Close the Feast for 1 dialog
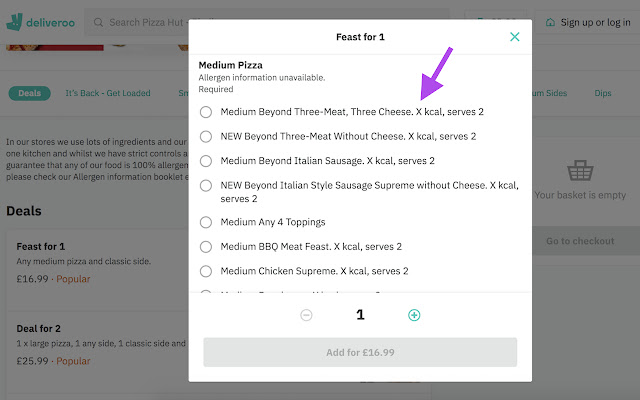 pyautogui.click(x=515, y=37)
